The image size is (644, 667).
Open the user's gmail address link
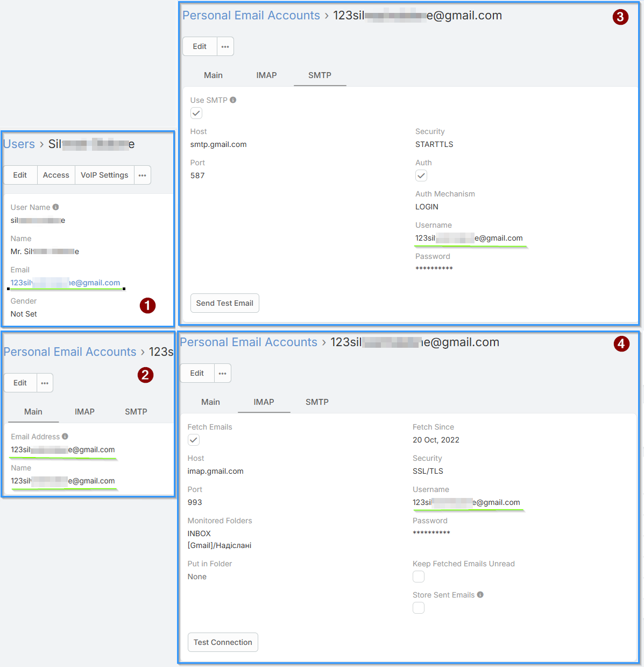pyautogui.click(x=65, y=283)
